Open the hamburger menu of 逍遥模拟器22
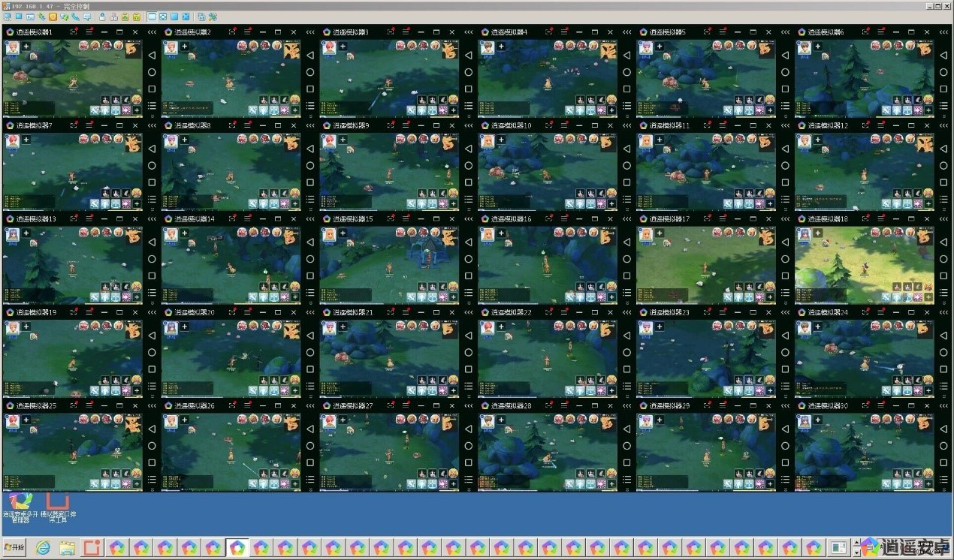 click(564, 312)
